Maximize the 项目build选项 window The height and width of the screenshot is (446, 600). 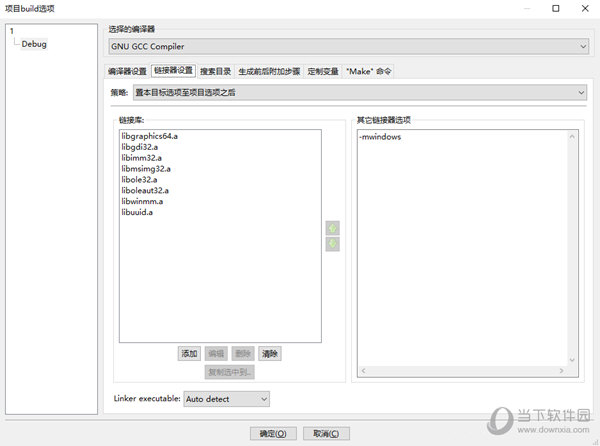point(556,8)
